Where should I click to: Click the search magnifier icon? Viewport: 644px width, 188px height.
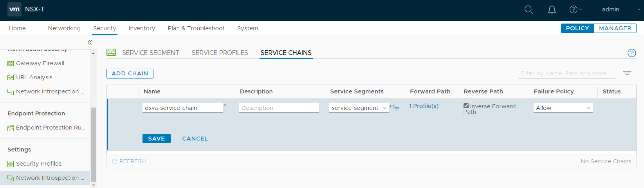click(529, 10)
